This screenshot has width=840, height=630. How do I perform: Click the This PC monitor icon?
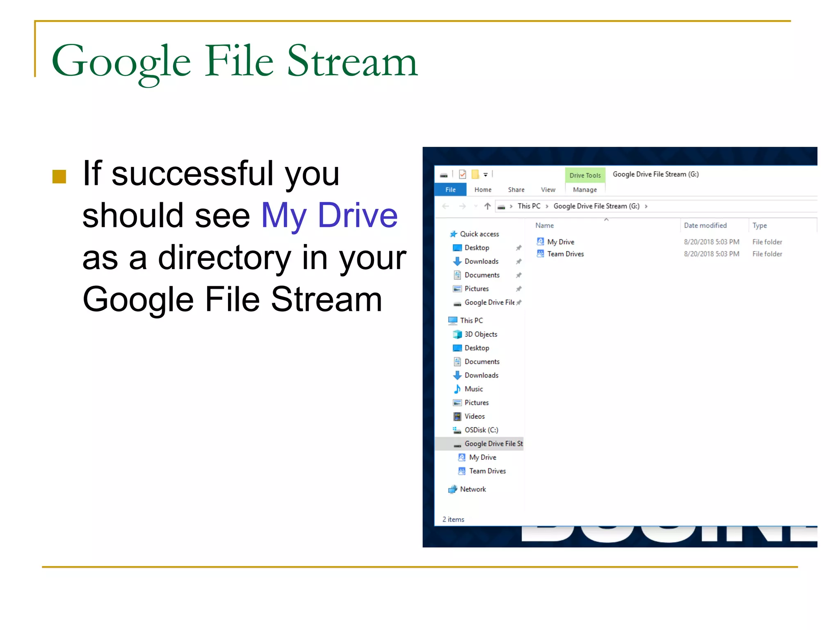click(x=453, y=320)
